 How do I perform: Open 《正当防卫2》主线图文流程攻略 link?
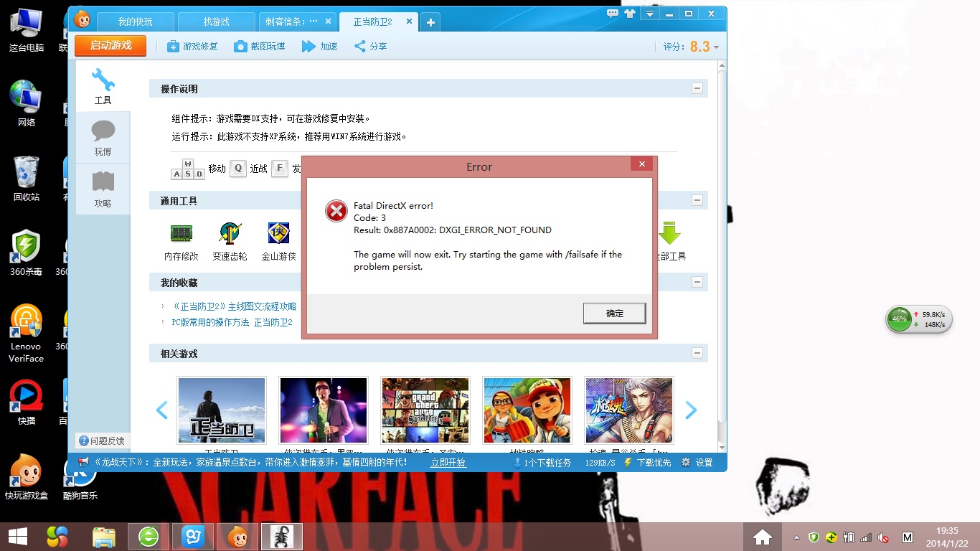(234, 306)
